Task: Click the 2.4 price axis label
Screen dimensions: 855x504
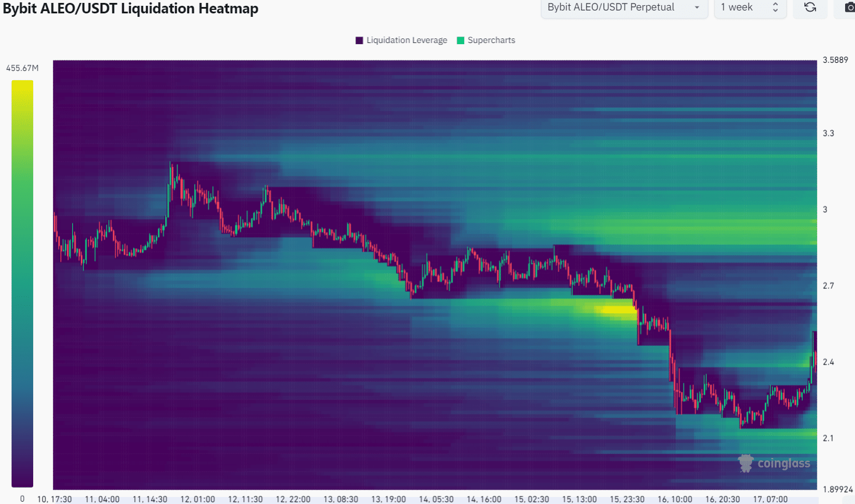Action: (828, 362)
